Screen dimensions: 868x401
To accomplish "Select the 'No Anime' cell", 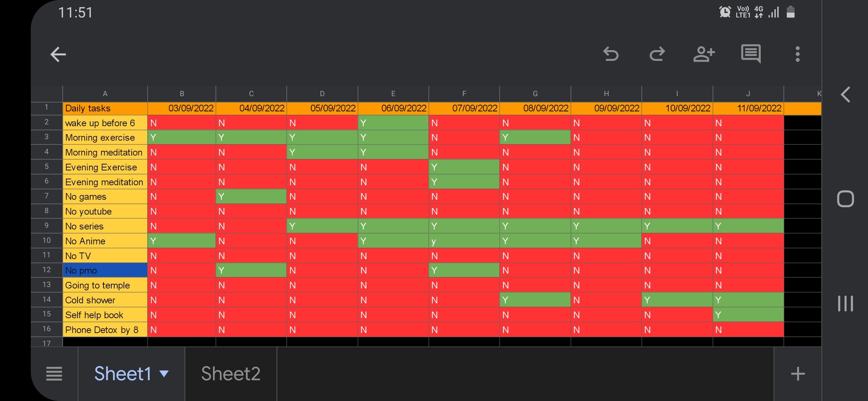I will point(105,241).
